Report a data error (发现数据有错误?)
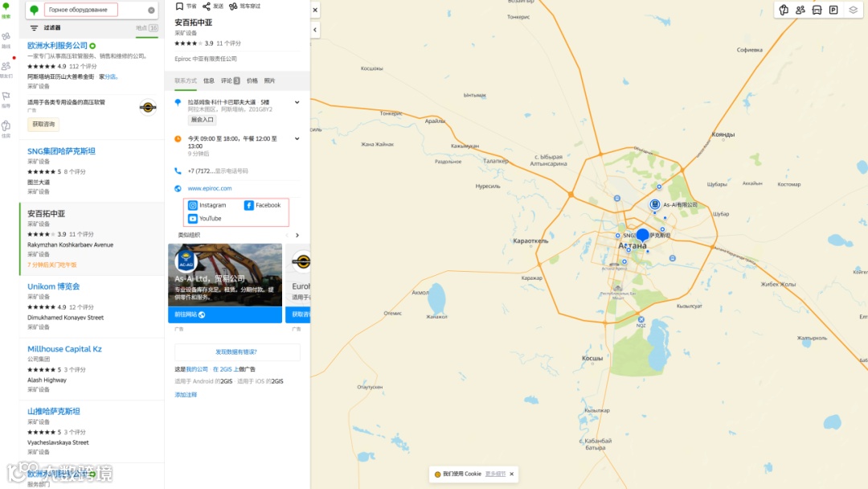Screen dimensions: 868x489 pos(237,352)
